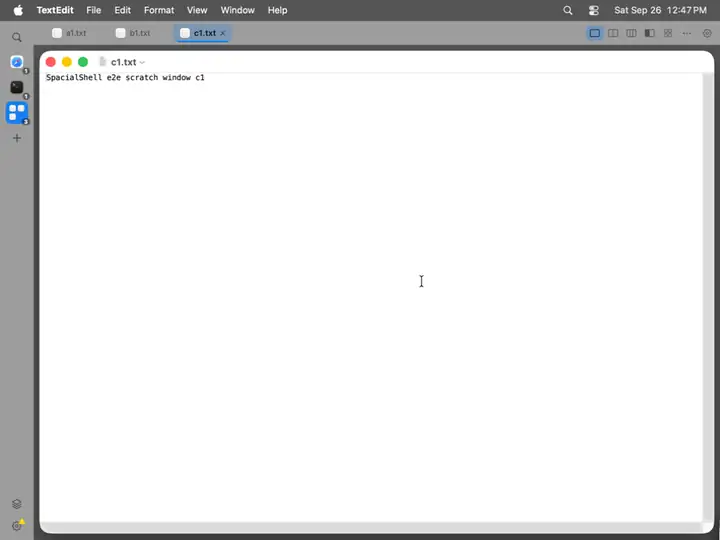Add a new workspace with plus icon
This screenshot has height=540, width=720.
tap(17, 138)
